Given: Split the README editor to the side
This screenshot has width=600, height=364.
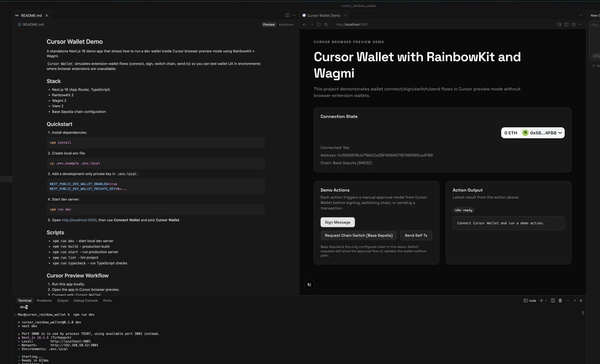Looking at the screenshot, I should coord(287,15).
